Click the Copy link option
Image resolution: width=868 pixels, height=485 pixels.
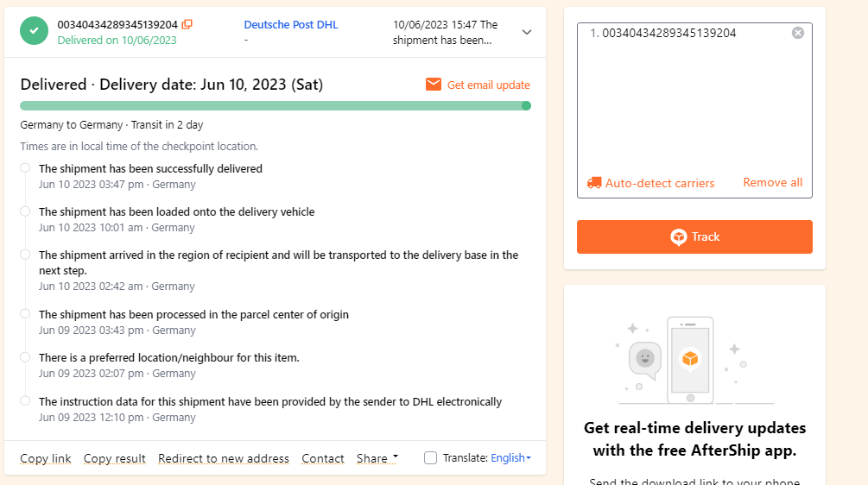46,458
